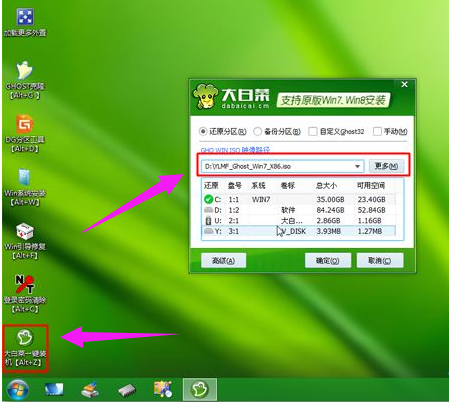
Task: Open Win系统安装 desktop icon
Action: point(25,187)
